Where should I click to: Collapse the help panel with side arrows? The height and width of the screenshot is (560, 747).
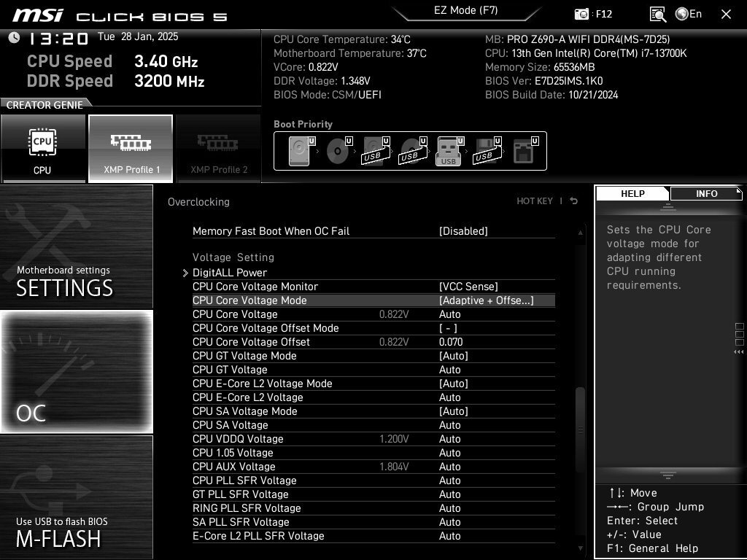[x=739, y=352]
